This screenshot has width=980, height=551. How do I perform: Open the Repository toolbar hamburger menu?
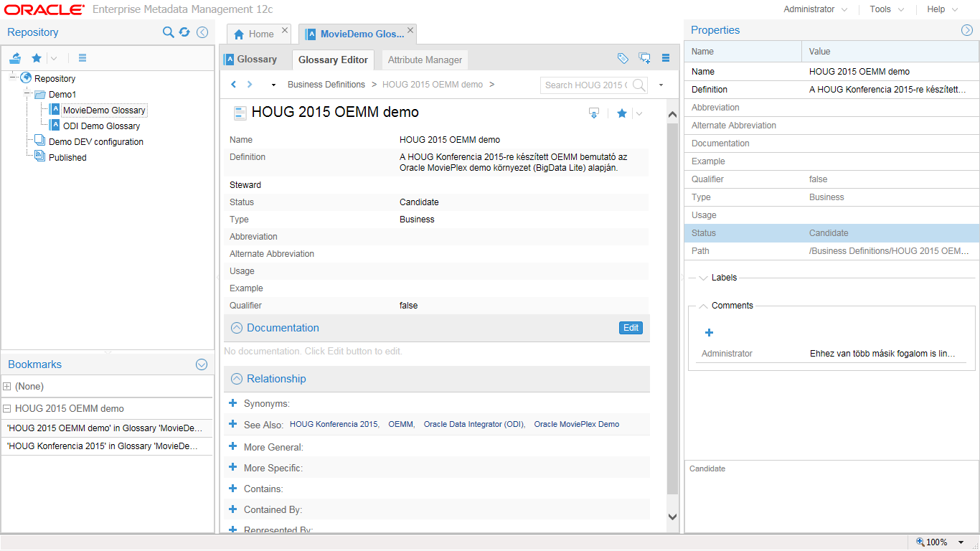82,58
